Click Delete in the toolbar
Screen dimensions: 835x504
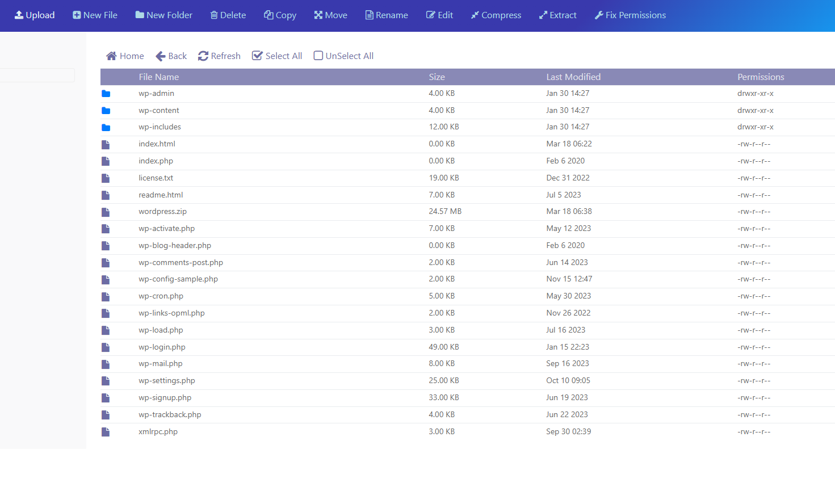tap(228, 15)
